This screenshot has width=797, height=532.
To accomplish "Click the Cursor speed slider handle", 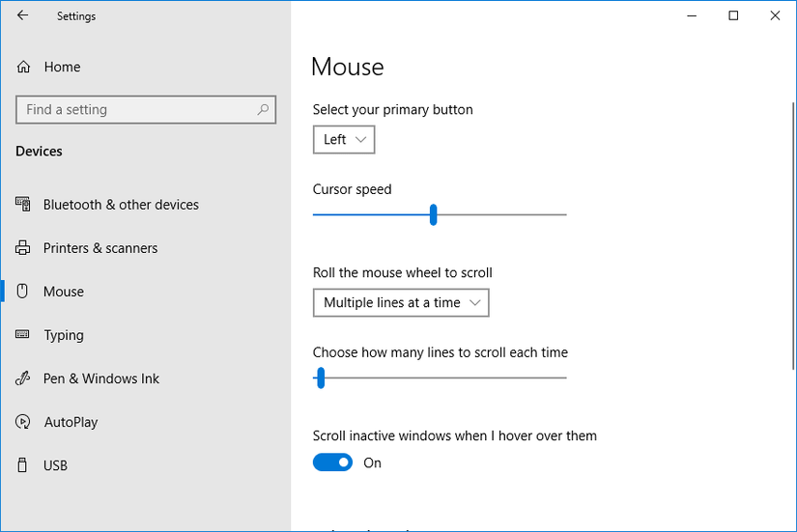I will (x=433, y=214).
